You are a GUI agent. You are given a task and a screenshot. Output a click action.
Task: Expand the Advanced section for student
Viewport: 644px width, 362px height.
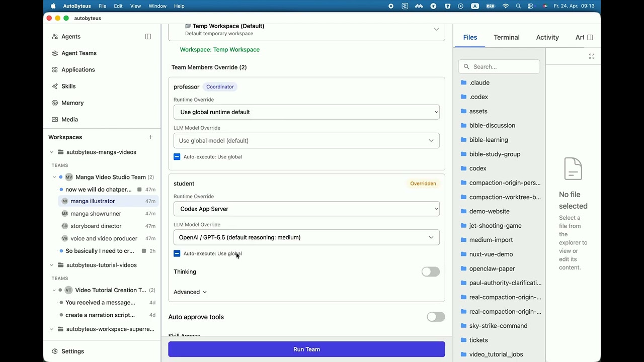(190, 292)
